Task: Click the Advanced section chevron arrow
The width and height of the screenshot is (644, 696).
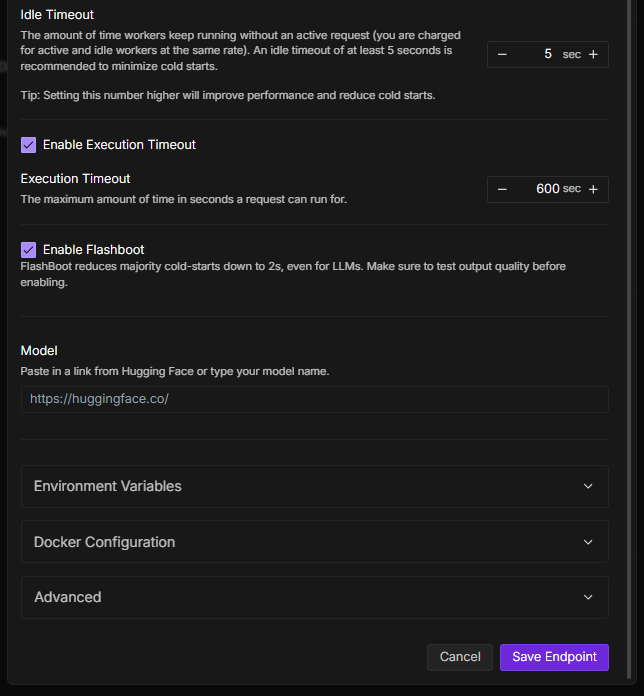Action: 587,597
